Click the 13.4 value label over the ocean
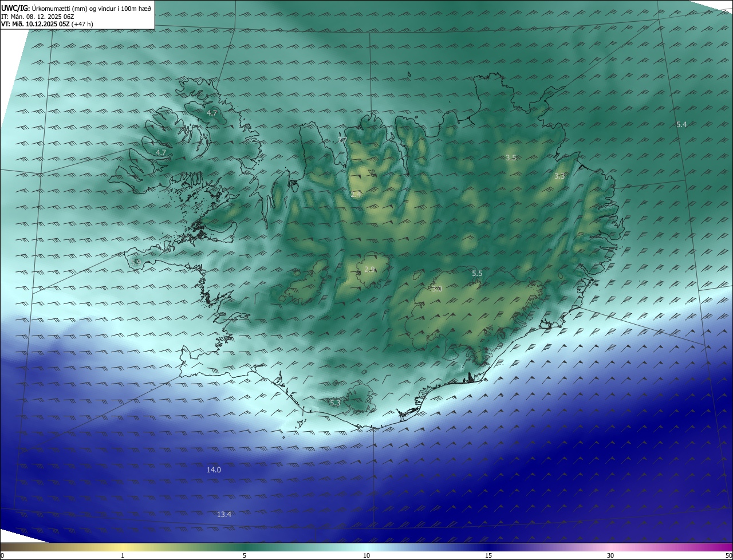 [224, 514]
